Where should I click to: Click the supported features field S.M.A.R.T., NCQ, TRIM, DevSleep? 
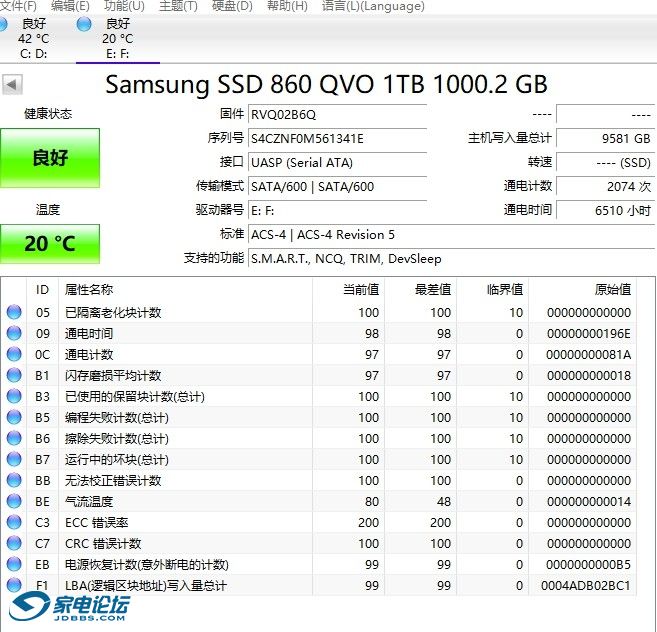pyautogui.click(x=451, y=259)
